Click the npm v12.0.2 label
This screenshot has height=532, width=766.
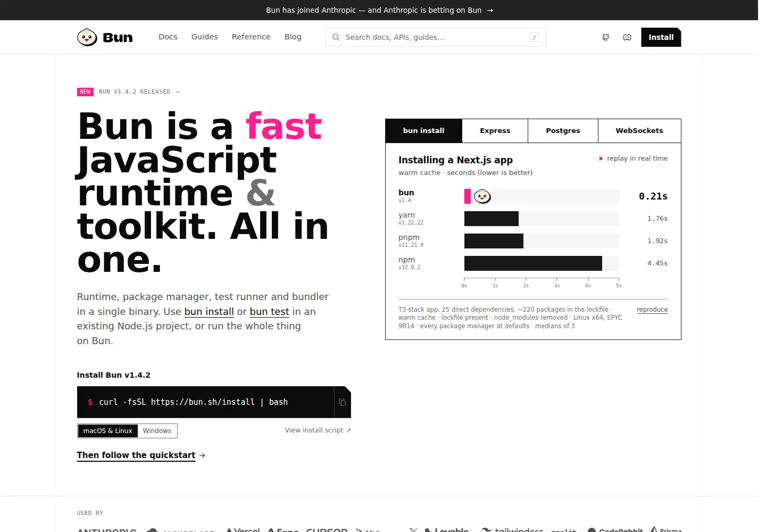point(410,263)
